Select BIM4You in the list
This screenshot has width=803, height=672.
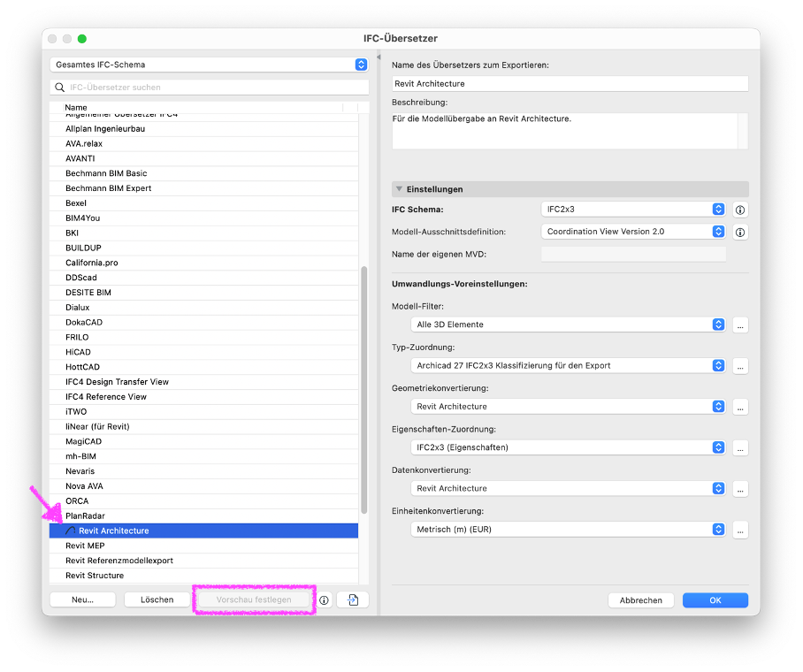[x=203, y=218]
